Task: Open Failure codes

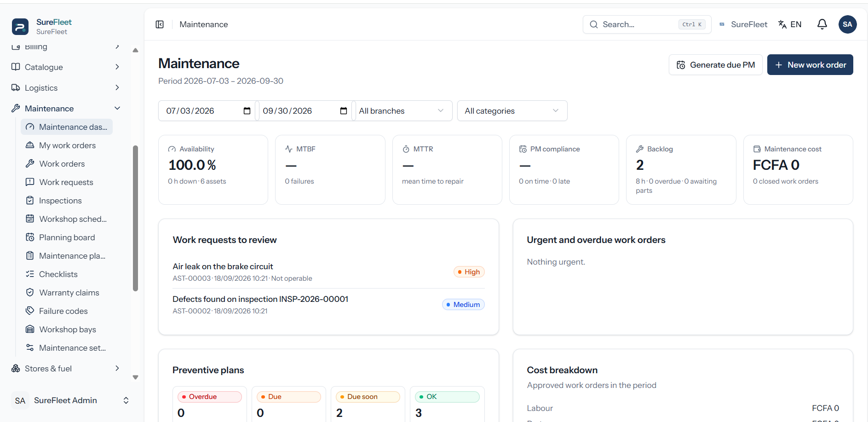Action: pos(67,311)
